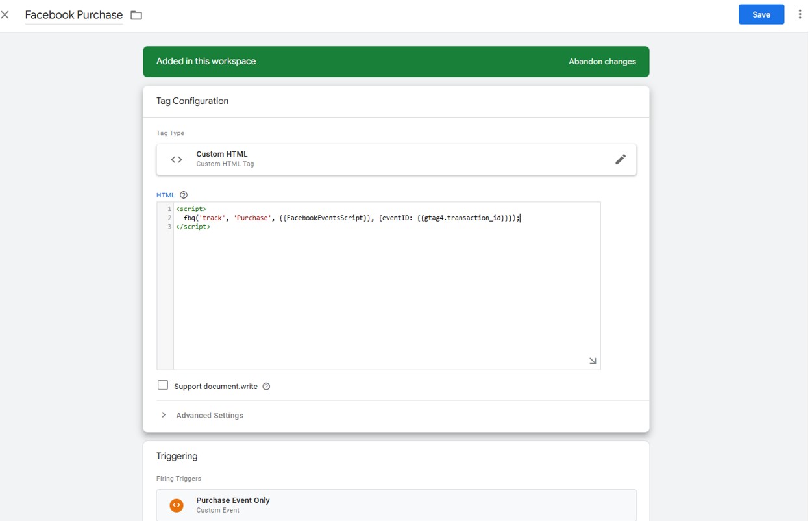
Task: Click the help icon next to HTML label
Action: point(184,195)
